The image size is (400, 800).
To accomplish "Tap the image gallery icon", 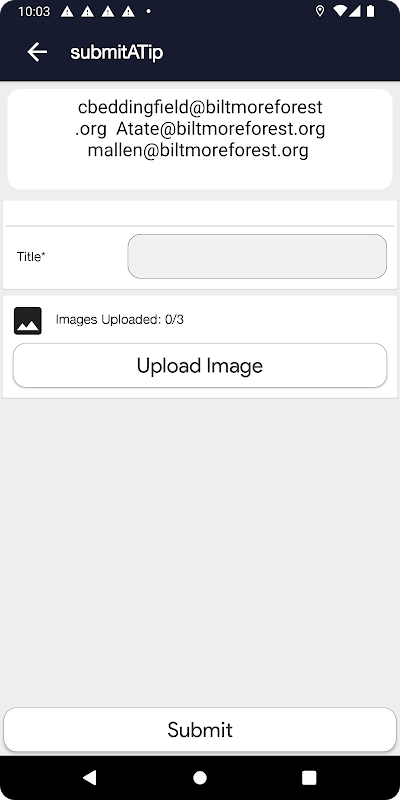I will [28, 320].
